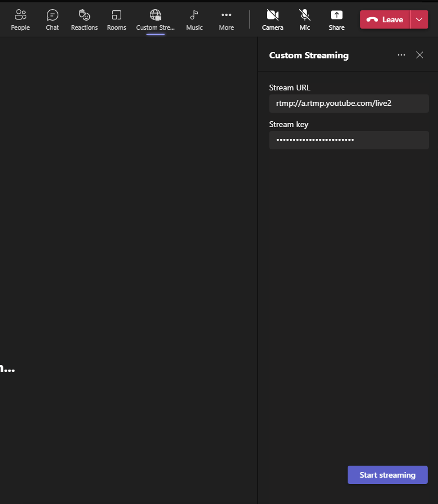The height and width of the screenshot is (504, 438).
Task: Unmute the Mic
Action: (x=305, y=19)
